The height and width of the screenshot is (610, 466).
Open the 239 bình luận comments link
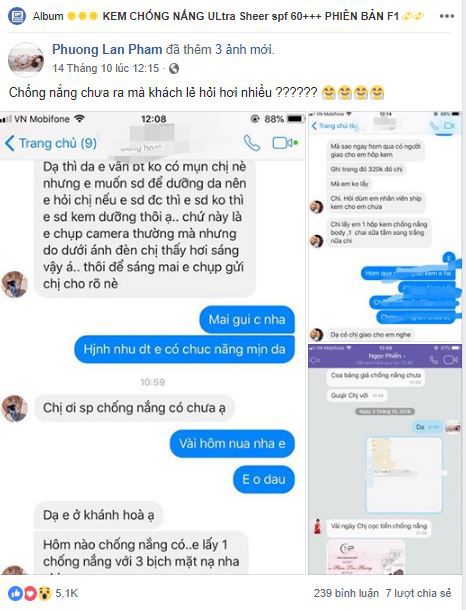346,593
